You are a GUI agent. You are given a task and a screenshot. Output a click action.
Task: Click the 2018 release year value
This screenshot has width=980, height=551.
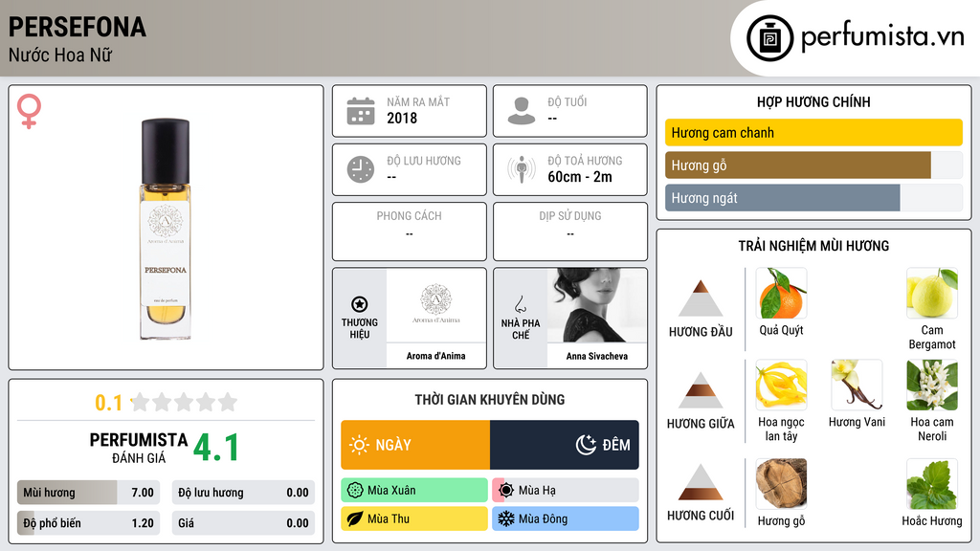(402, 118)
